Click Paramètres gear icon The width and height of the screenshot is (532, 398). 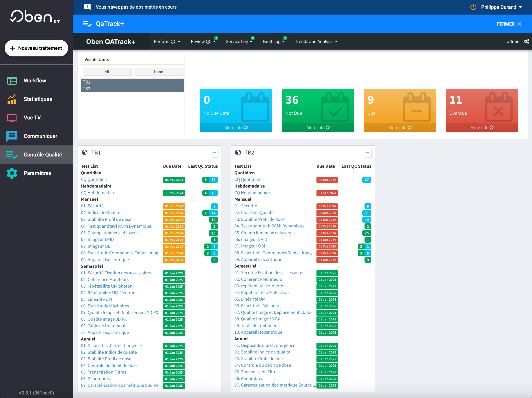pyautogui.click(x=12, y=173)
